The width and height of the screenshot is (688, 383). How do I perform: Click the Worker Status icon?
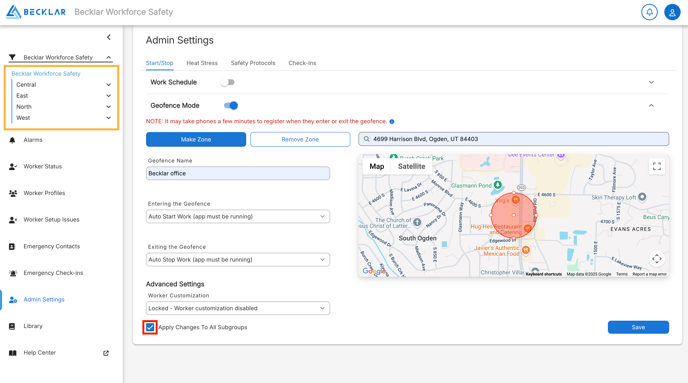(x=13, y=167)
